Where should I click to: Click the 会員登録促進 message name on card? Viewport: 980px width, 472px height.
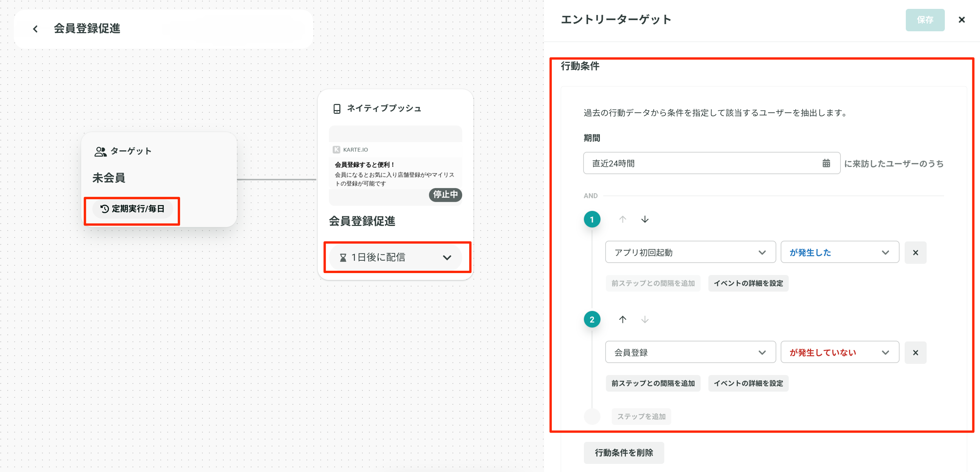point(362,221)
